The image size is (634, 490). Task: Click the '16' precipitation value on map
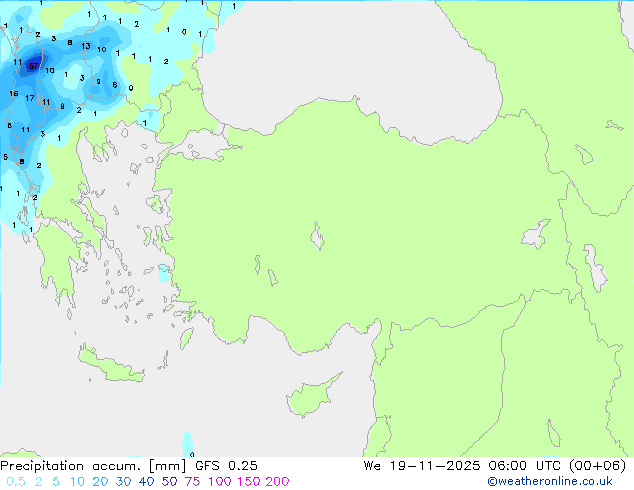pos(14,93)
